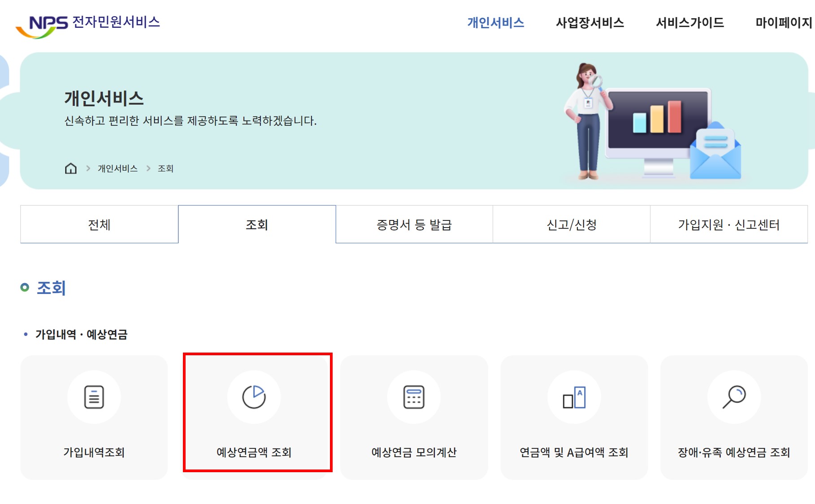
Task: Open the 신고/신청 tab
Action: (x=572, y=224)
